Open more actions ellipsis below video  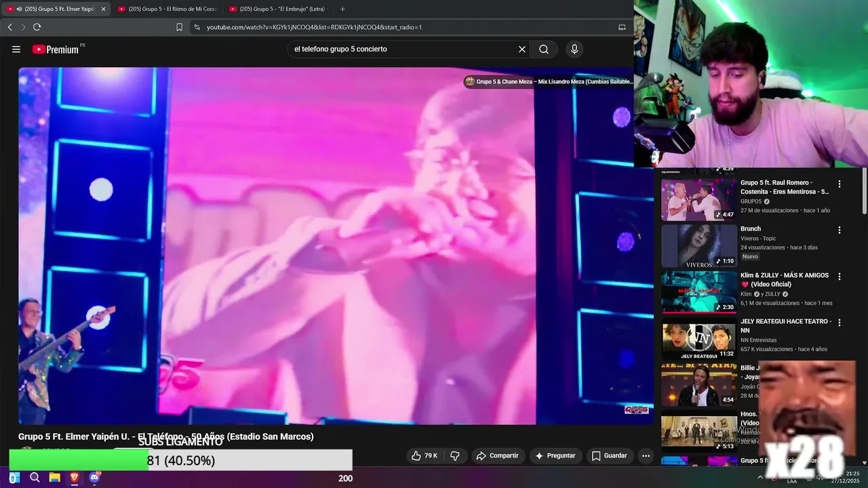pos(646,455)
